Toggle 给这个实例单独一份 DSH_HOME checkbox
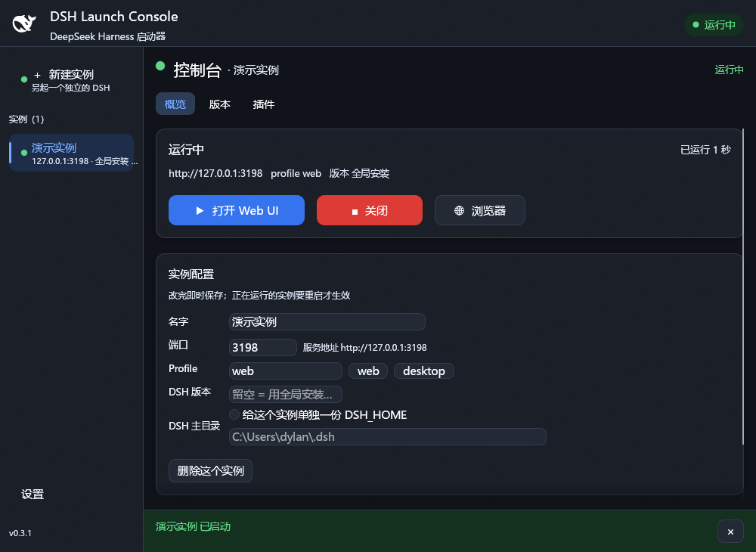756x552 pixels. pos(234,414)
